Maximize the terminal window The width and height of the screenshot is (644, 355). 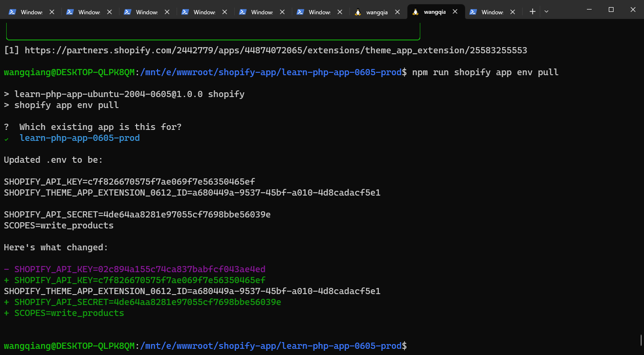tap(611, 10)
